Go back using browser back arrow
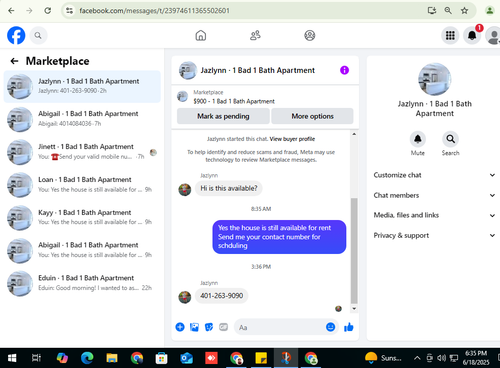Screen dimensions: 500x368 coord(11,11)
